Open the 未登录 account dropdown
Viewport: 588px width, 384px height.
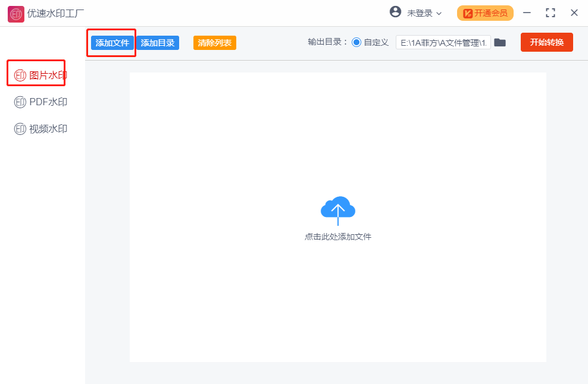pos(424,13)
